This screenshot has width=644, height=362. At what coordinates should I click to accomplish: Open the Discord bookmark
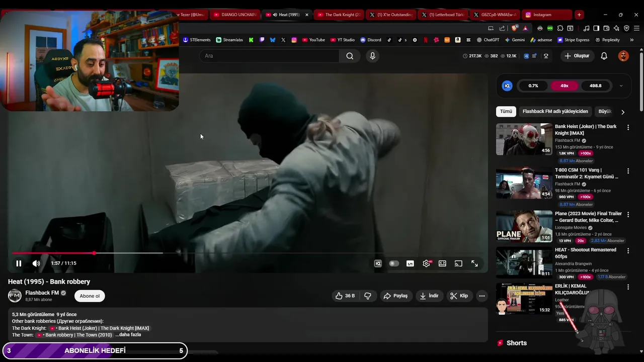click(x=371, y=40)
